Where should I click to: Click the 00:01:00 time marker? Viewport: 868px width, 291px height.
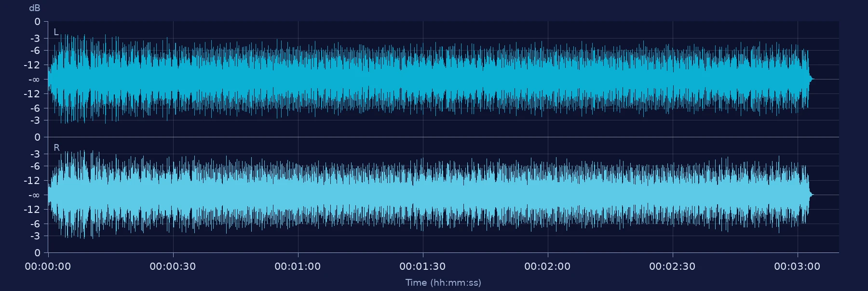(298, 266)
